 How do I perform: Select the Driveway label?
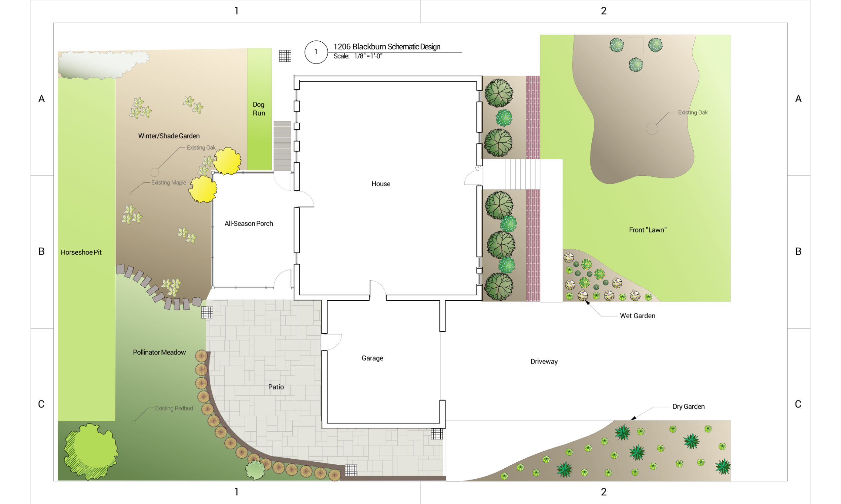pos(544,361)
